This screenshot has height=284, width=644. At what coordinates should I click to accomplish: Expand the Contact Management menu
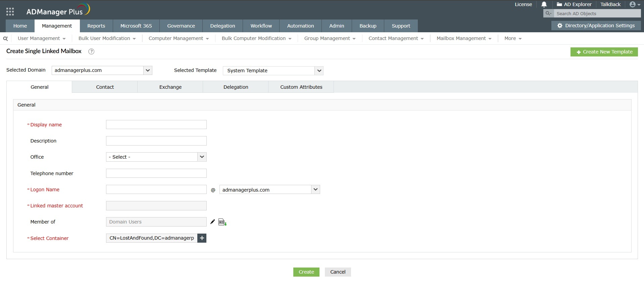(396, 38)
